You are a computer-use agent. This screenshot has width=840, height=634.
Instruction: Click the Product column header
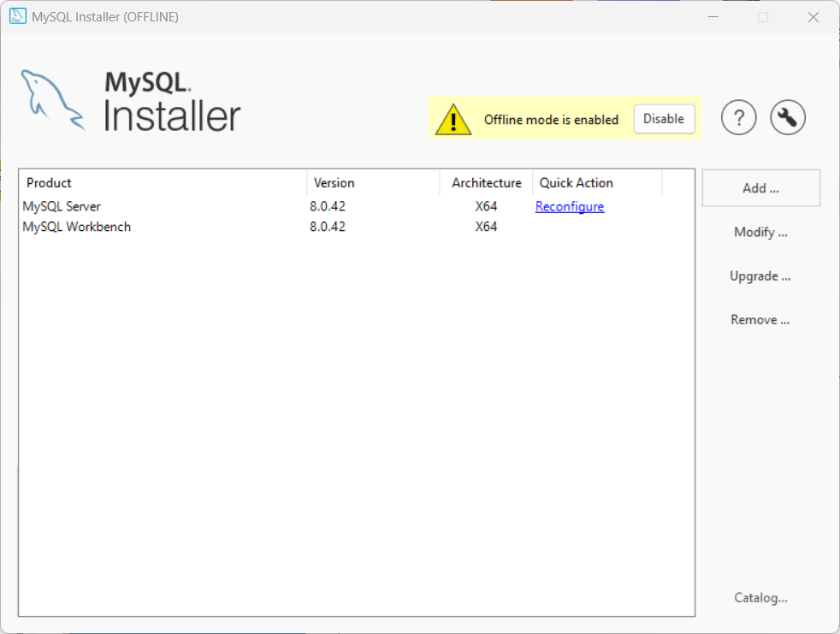click(x=163, y=183)
